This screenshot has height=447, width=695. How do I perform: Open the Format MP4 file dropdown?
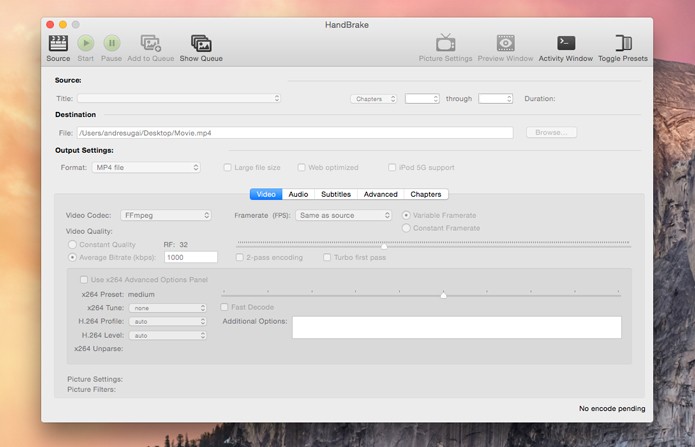coord(146,167)
